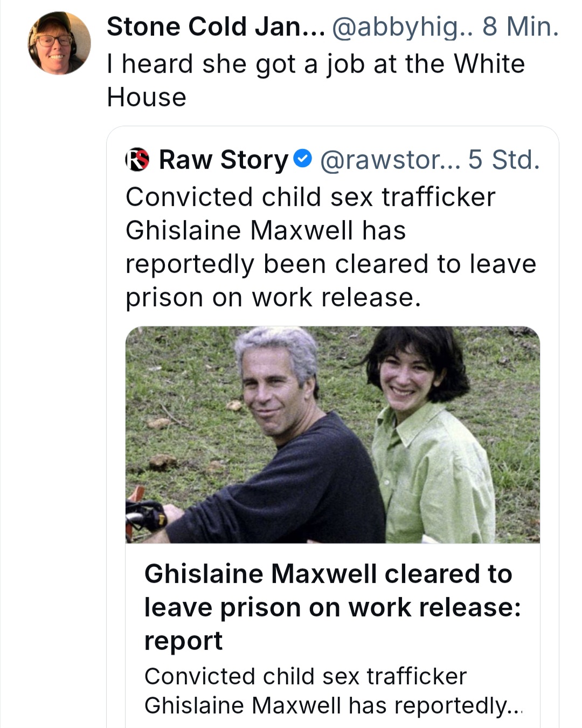Open the Raw Story account name
582x728 pixels.
point(224,160)
